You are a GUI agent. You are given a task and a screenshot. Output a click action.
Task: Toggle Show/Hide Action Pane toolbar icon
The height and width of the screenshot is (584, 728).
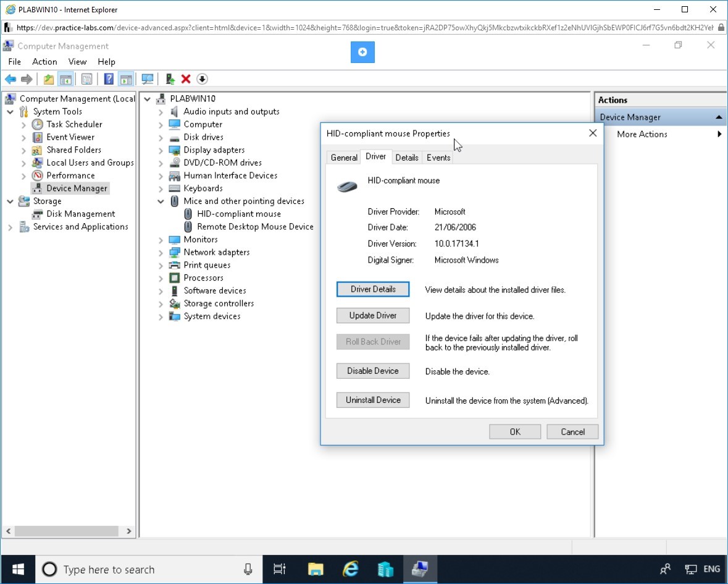[126, 79]
